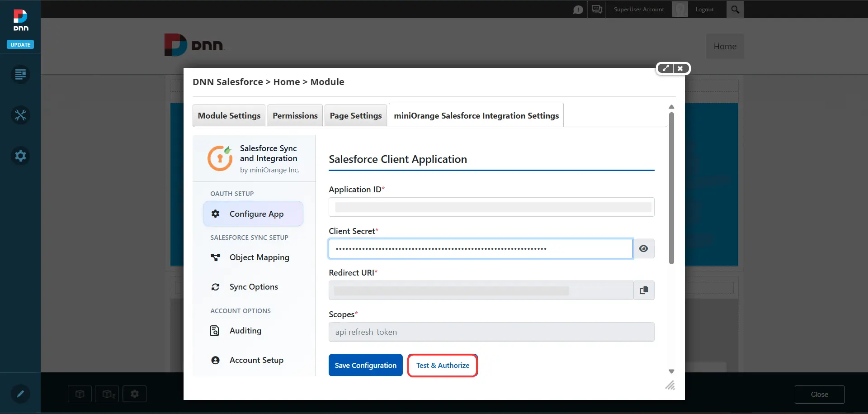Click the search magnifier icon

click(x=735, y=9)
